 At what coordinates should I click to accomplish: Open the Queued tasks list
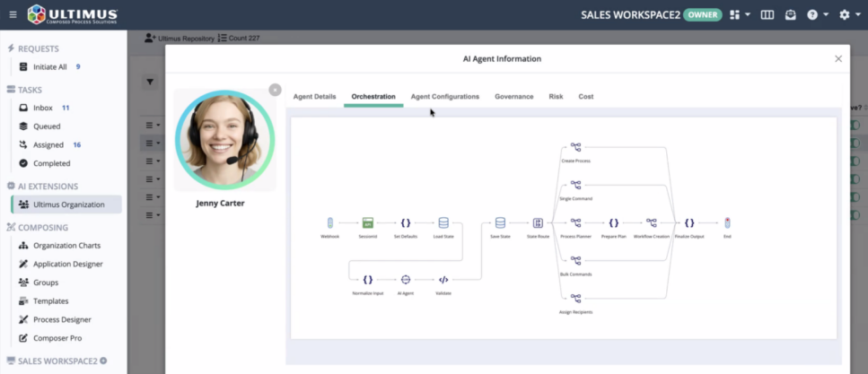click(x=47, y=126)
